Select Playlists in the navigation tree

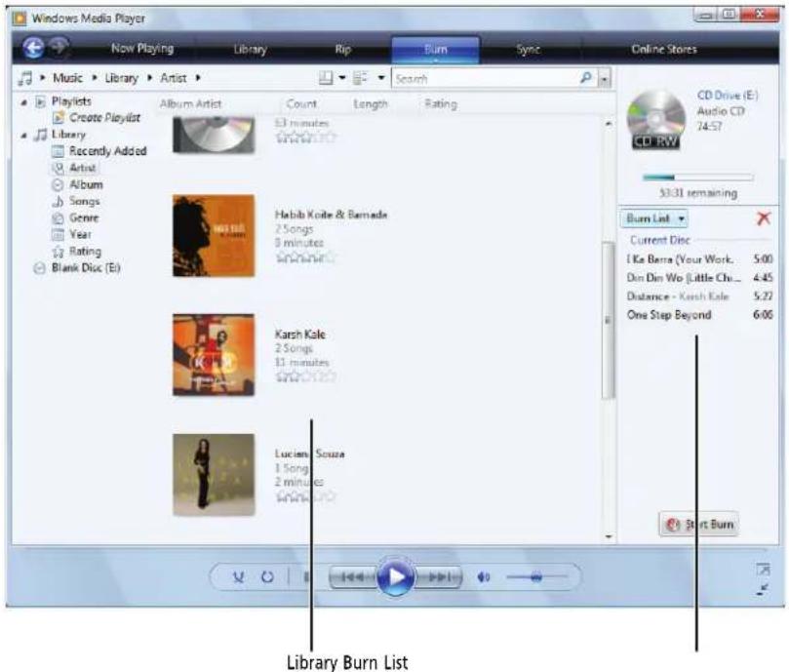tap(71, 101)
